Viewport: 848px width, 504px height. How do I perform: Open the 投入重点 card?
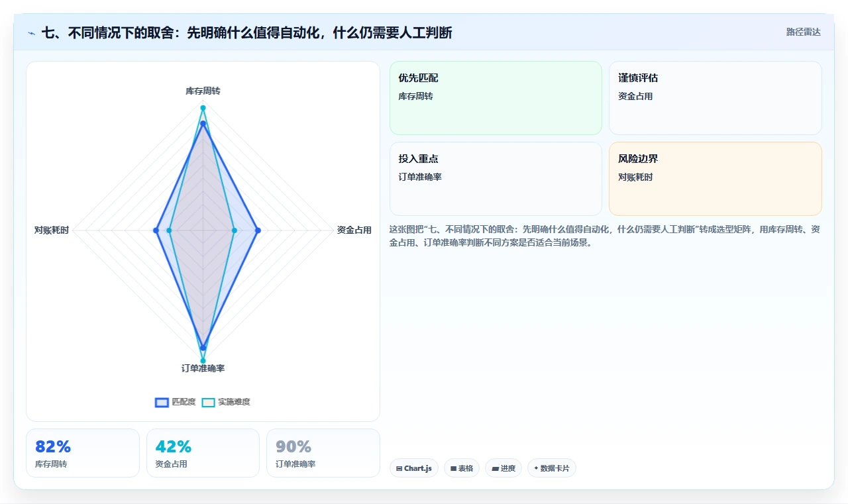pos(496,179)
